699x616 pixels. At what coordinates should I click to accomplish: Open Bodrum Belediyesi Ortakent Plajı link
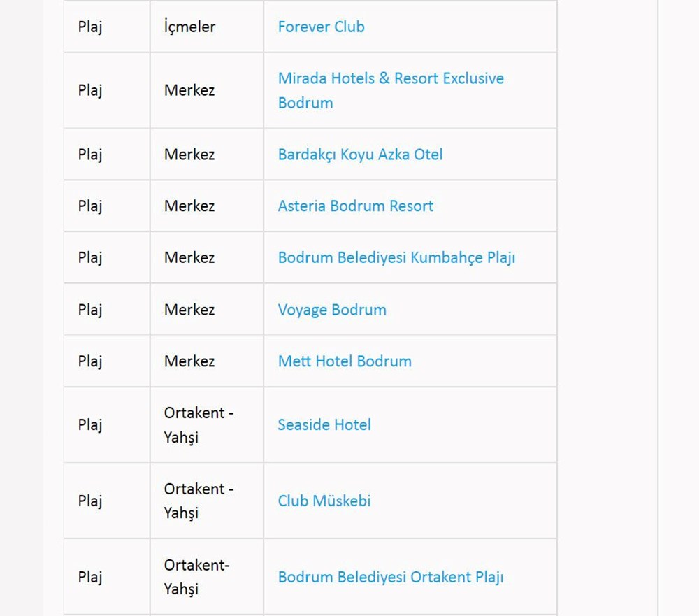(x=390, y=578)
